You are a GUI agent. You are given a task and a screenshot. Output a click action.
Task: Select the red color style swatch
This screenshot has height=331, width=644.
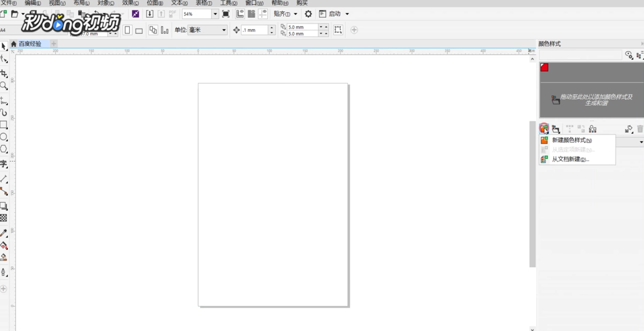(544, 67)
